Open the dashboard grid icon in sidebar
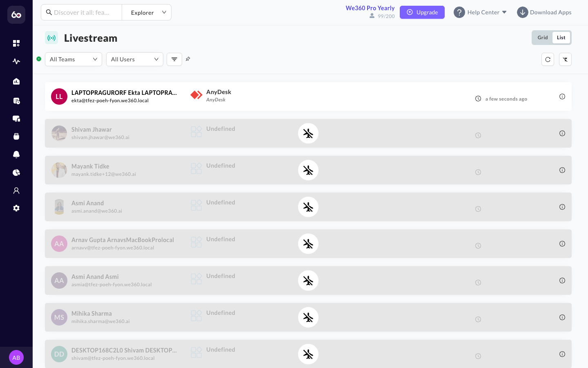This screenshot has height=368, width=588. click(x=16, y=43)
